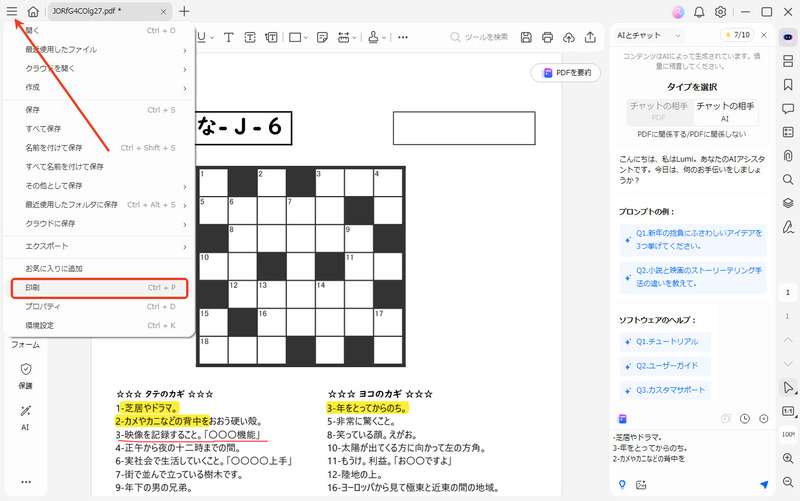
Task: Open the Layers panel
Action: click(x=788, y=203)
